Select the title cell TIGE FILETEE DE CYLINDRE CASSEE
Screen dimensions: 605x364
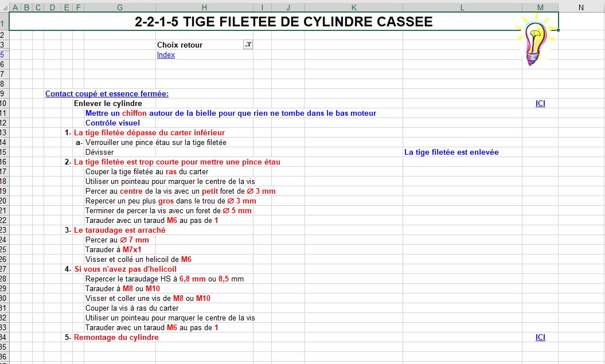point(284,21)
